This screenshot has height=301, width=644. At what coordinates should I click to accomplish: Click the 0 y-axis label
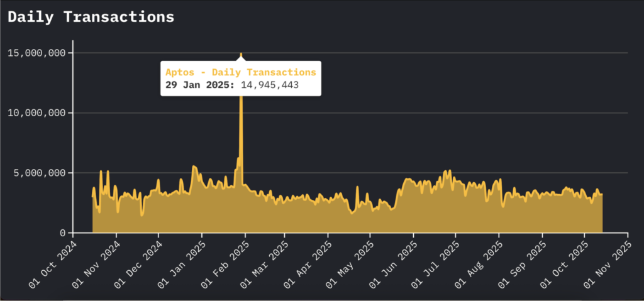pos(62,233)
